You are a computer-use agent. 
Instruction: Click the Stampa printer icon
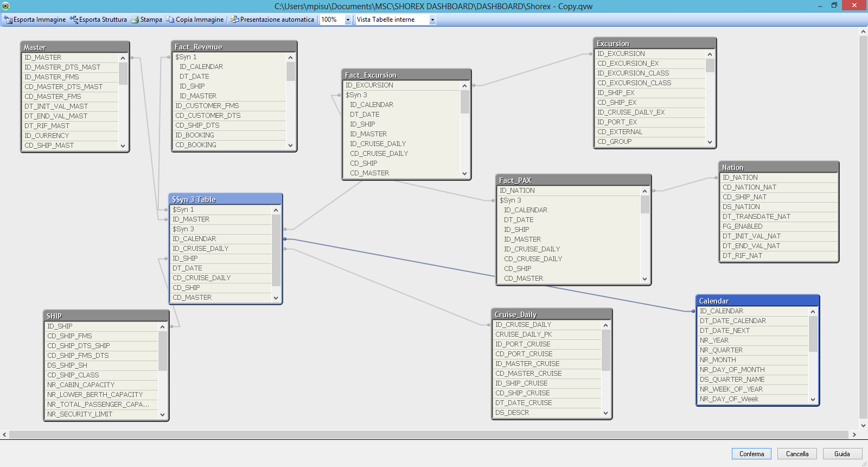(135, 20)
